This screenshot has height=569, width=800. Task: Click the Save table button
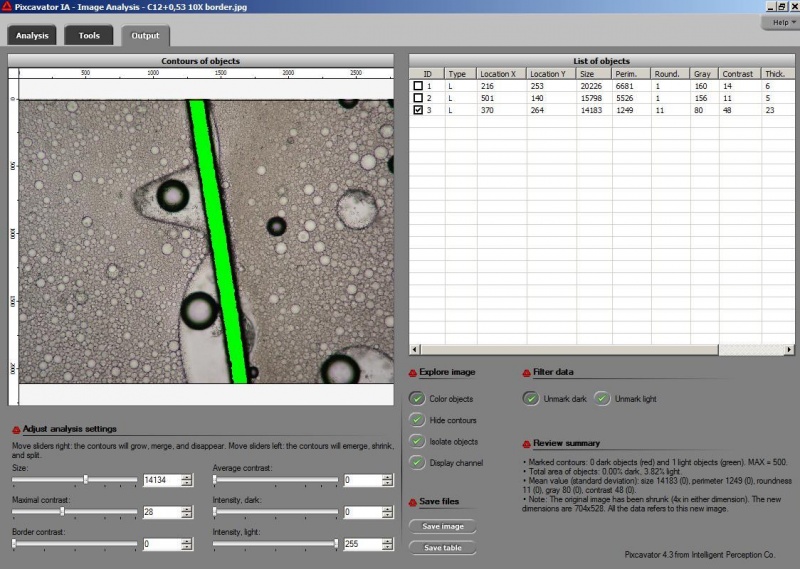[441, 548]
